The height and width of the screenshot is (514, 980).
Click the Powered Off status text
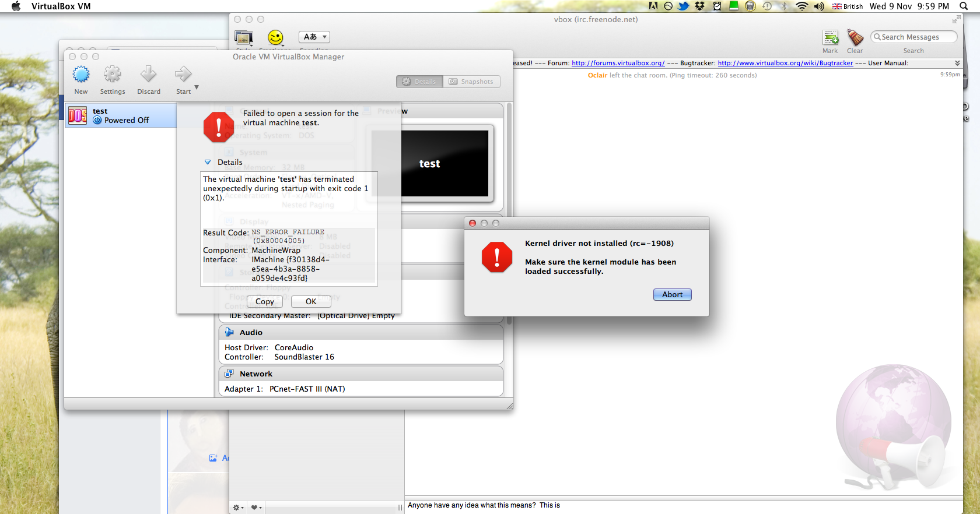click(127, 120)
